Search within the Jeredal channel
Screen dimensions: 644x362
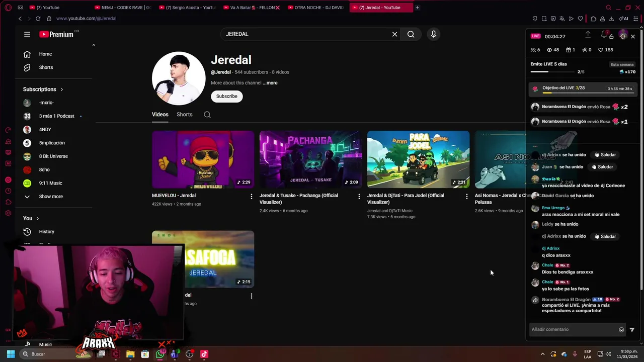click(x=207, y=115)
